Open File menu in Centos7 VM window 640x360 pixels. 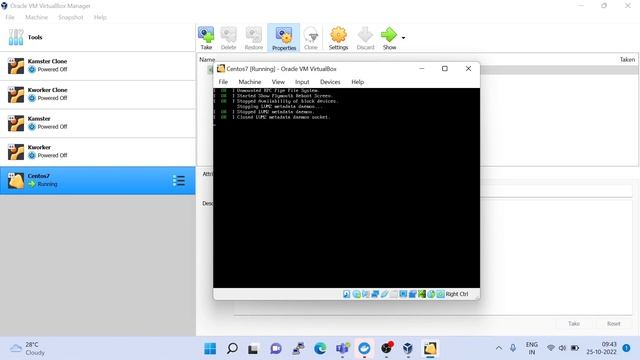[x=223, y=82]
